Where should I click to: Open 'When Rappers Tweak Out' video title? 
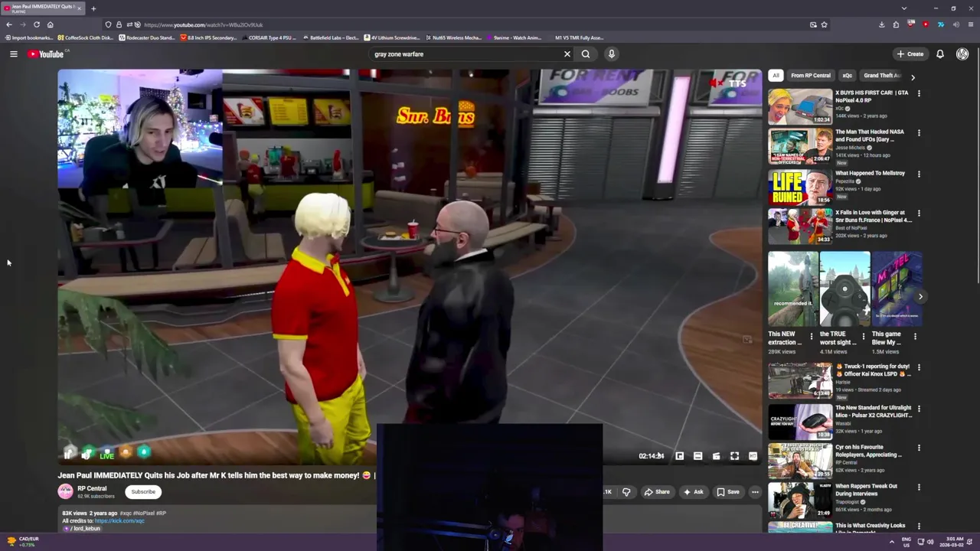866,490
